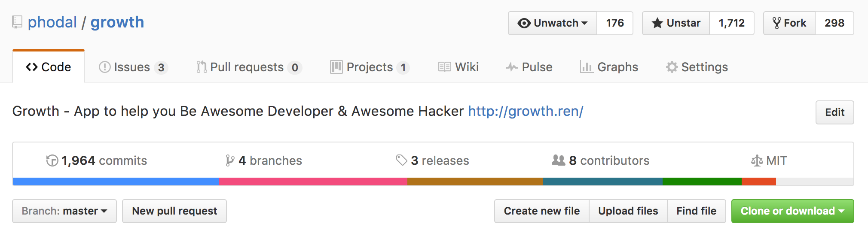Switch to the Pull requests tab

coord(249,67)
